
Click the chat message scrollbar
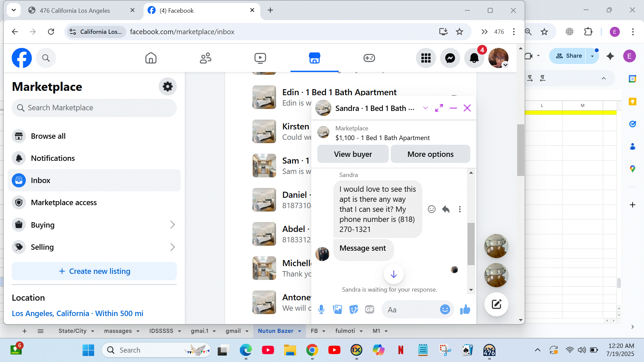pyautogui.click(x=471, y=244)
